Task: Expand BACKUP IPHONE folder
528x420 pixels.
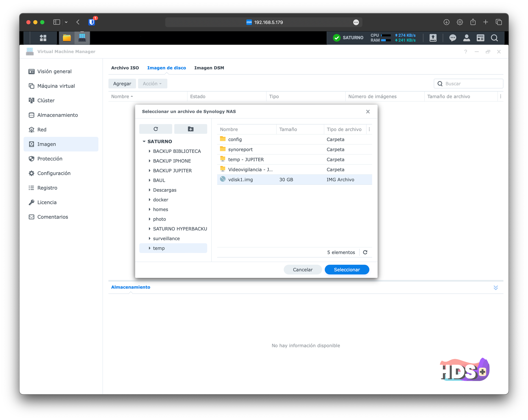Action: tap(149, 161)
